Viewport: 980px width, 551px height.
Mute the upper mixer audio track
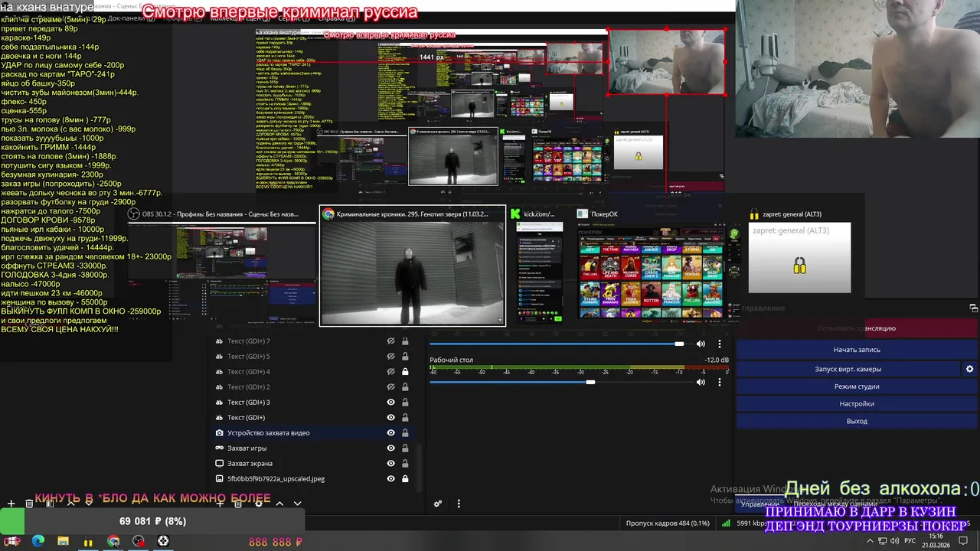(701, 344)
